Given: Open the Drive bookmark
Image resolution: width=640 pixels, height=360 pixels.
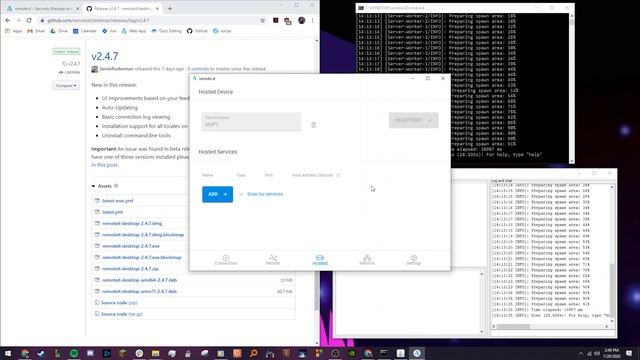Looking at the screenshot, I should click(59, 31).
